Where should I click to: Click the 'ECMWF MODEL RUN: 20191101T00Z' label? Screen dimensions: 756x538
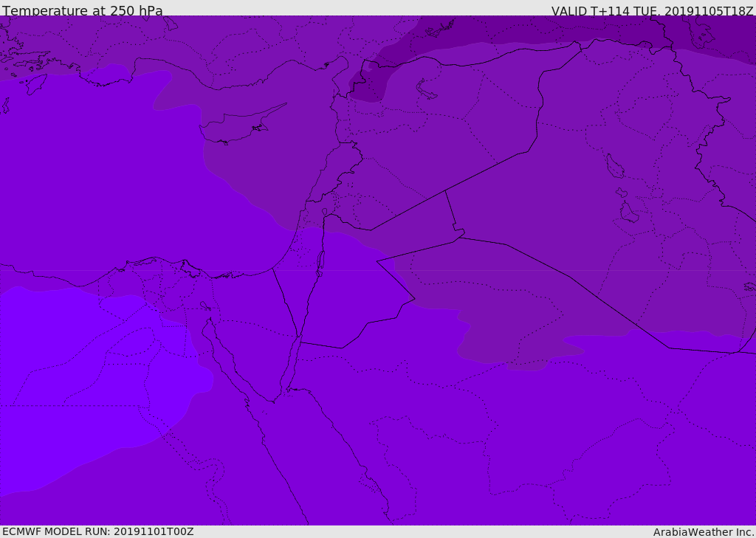98,531
